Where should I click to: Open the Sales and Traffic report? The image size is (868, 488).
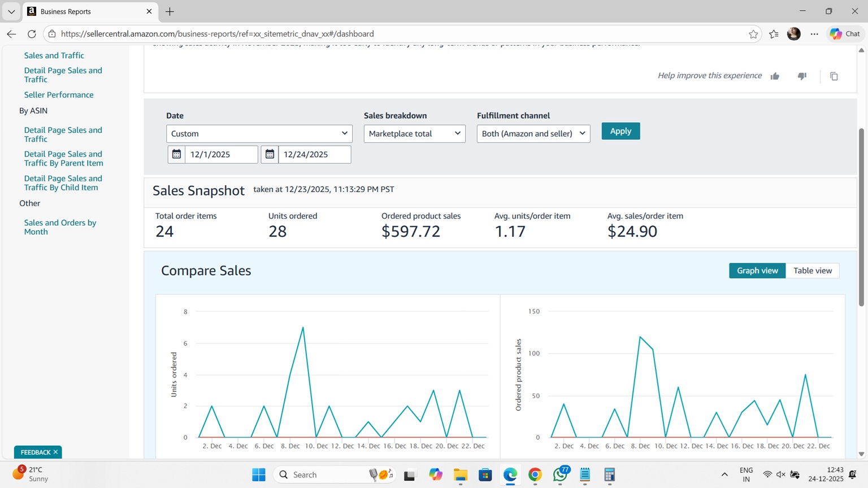(54, 55)
